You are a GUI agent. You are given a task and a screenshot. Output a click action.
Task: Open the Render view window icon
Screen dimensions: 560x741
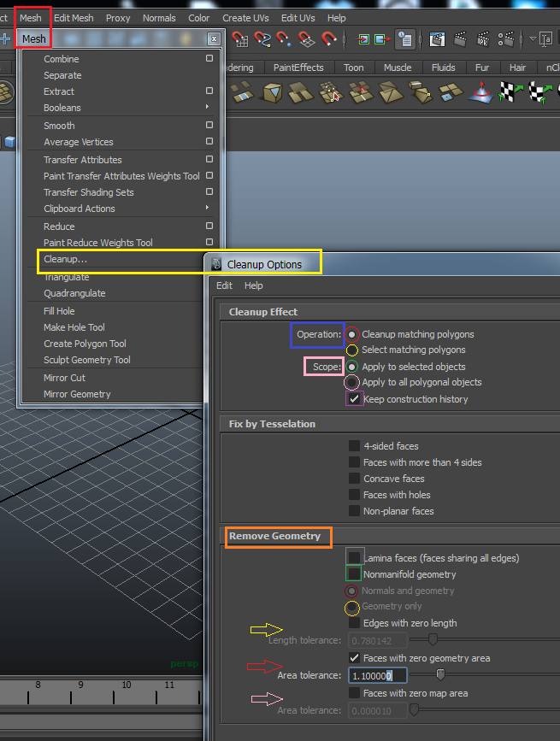point(437,39)
